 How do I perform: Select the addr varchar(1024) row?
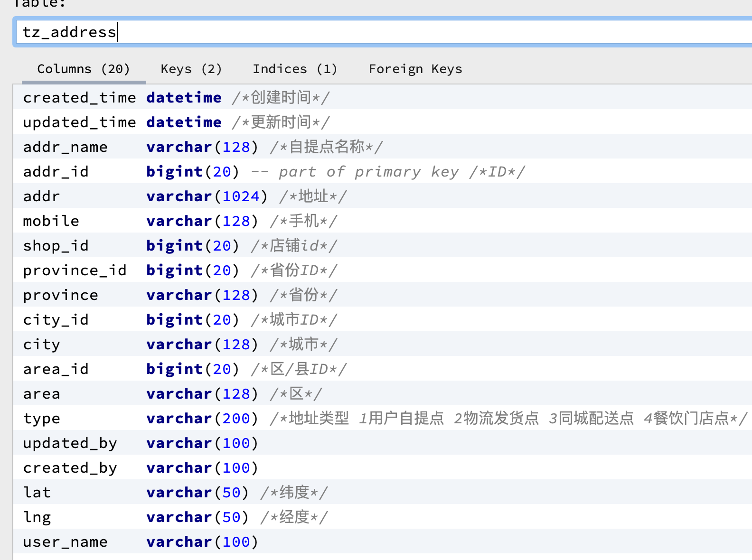(383, 196)
